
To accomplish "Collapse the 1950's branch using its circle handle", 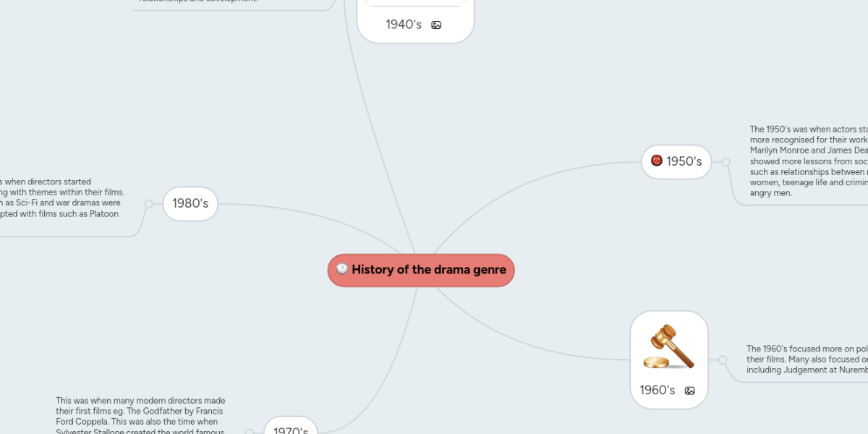I will pos(726,161).
